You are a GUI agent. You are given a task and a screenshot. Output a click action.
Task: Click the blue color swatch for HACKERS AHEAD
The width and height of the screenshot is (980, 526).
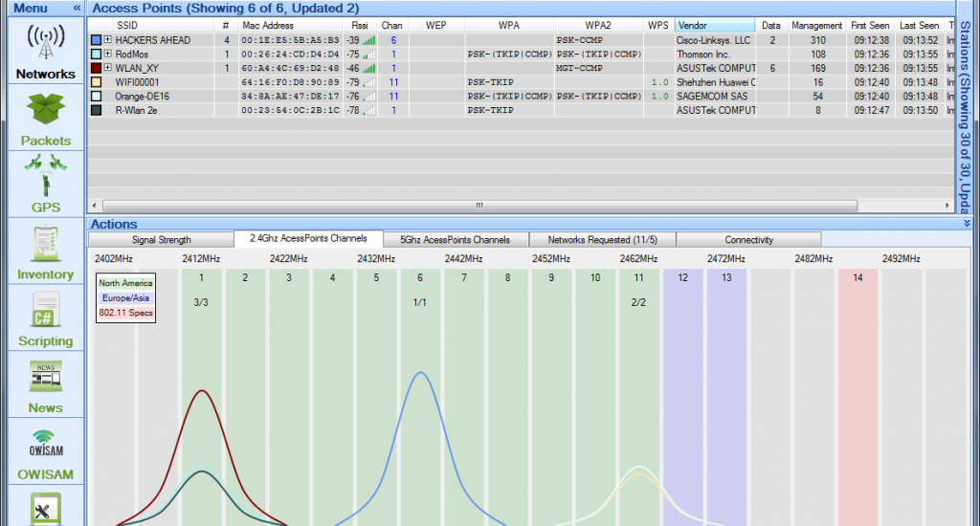coord(96,40)
